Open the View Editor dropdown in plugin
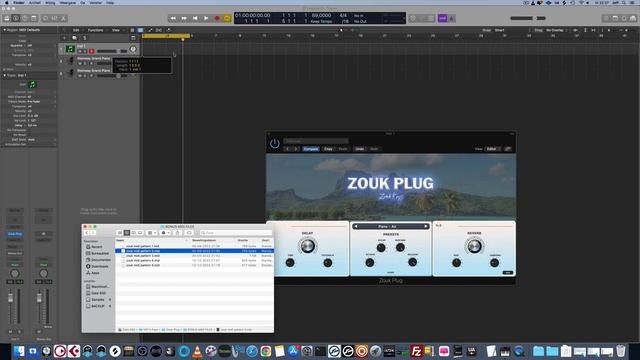Screen dimensions: 640x360 click(493, 149)
